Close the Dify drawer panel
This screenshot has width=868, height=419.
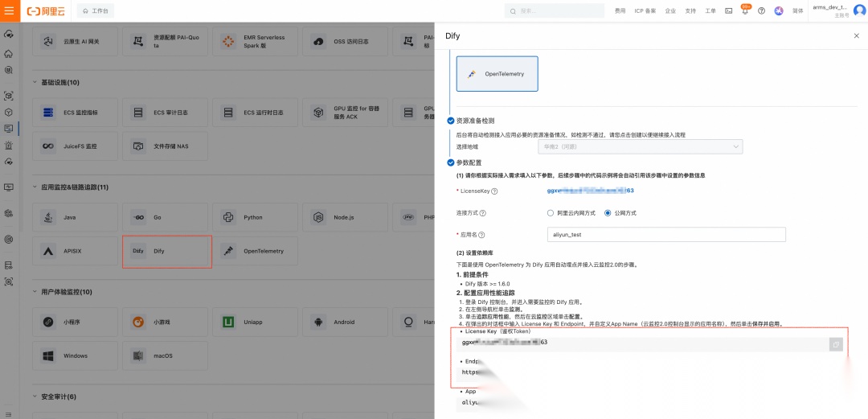click(x=857, y=35)
